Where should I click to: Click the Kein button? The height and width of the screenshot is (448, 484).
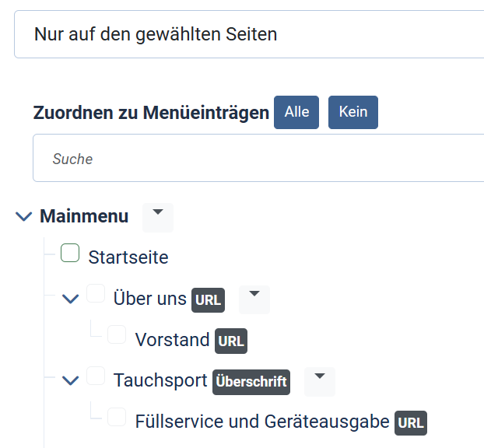coord(353,112)
